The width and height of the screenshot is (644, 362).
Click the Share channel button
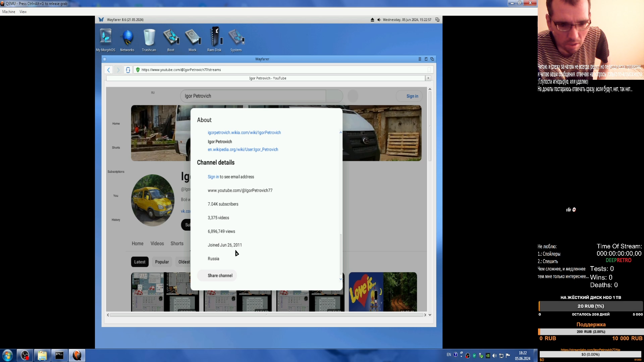(220, 276)
